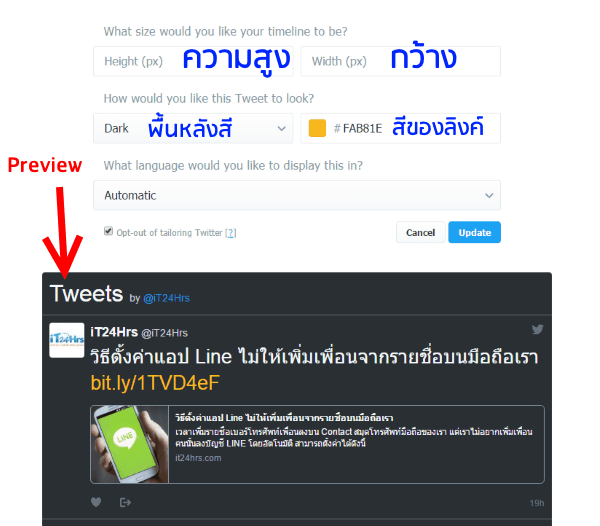Screen dimensions: 600x526
Task: Click the iT24Hrs author name
Action: 114,332
